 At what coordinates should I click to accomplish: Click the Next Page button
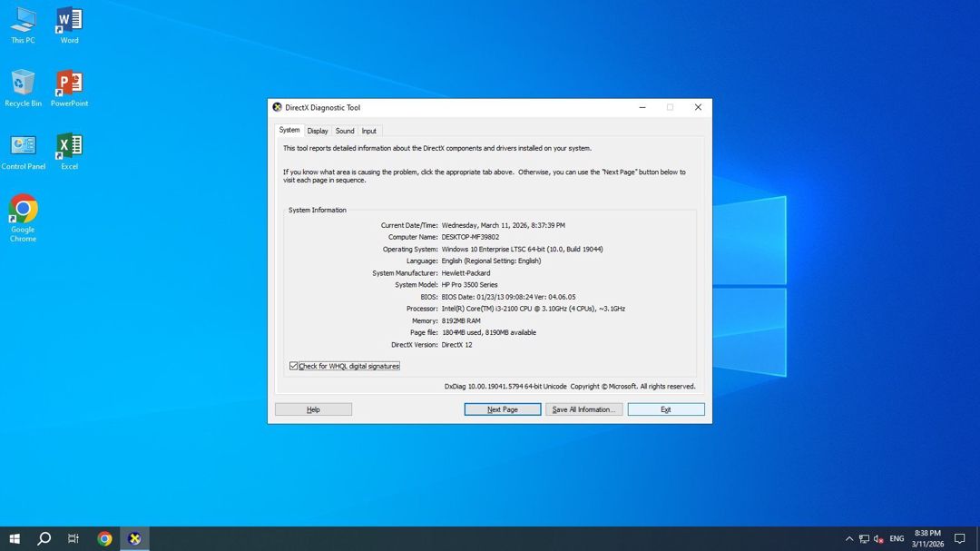pos(503,409)
